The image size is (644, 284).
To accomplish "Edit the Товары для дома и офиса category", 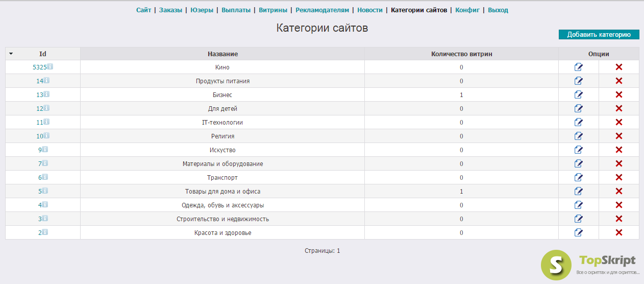I will pos(579,191).
